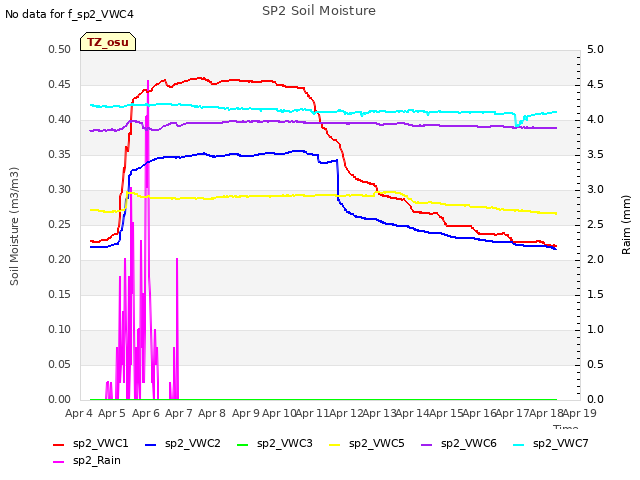Click the Apr 19 x-axis tick label

[x=580, y=413]
